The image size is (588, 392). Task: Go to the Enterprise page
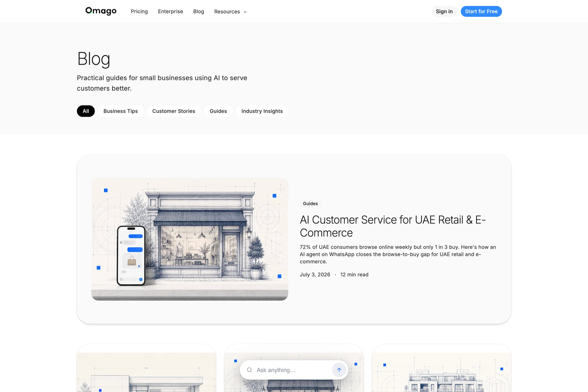click(x=171, y=11)
